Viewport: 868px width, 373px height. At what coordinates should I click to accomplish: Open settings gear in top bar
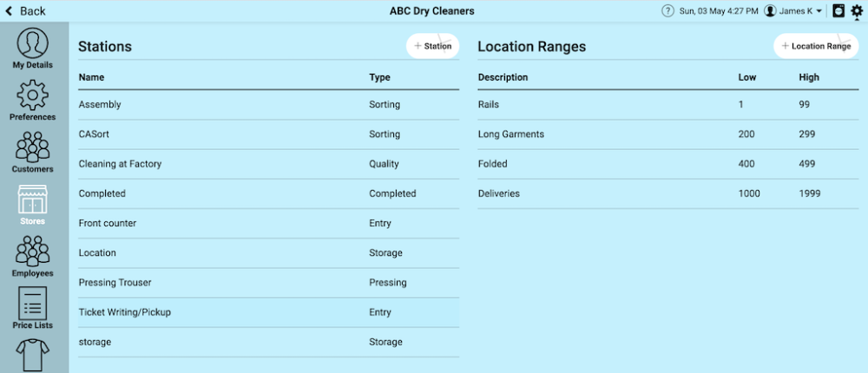click(x=857, y=11)
